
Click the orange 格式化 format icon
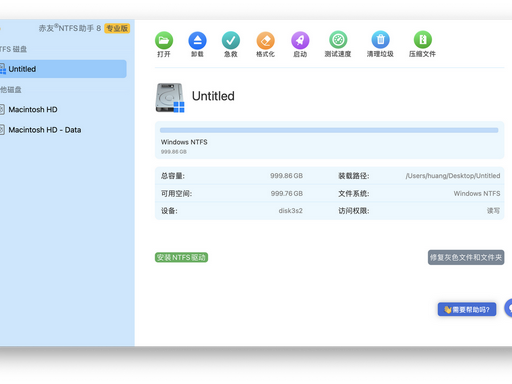[x=265, y=40]
